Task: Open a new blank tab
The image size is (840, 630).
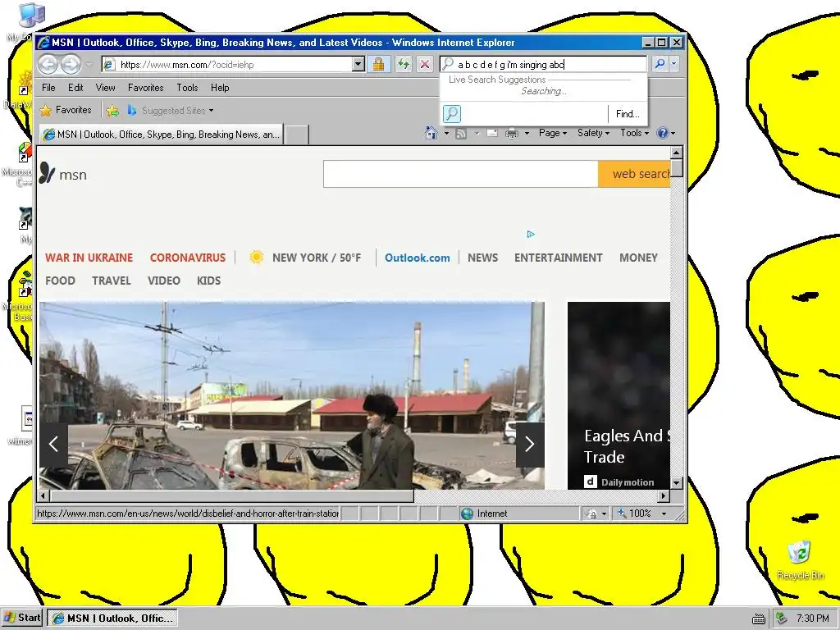Action: pos(296,135)
